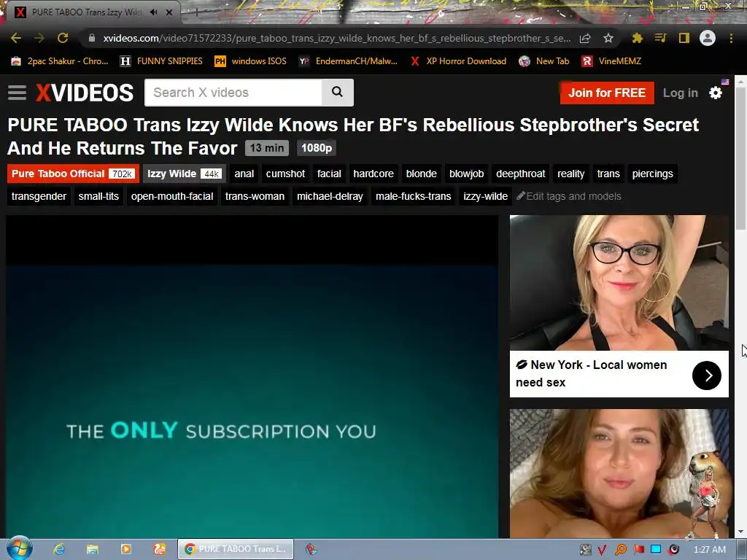Open Chrome's three-dot menu
Viewport: 747px width, 560px height.
[x=731, y=38]
